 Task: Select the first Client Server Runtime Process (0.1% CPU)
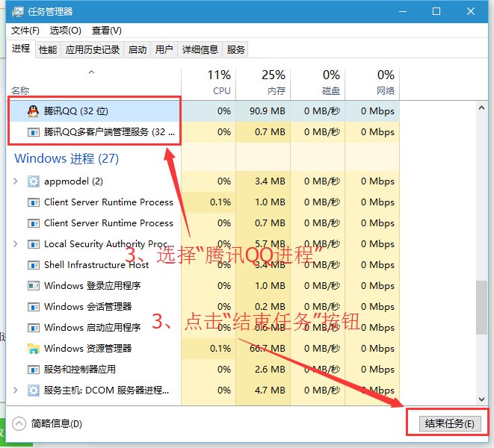[108, 202]
